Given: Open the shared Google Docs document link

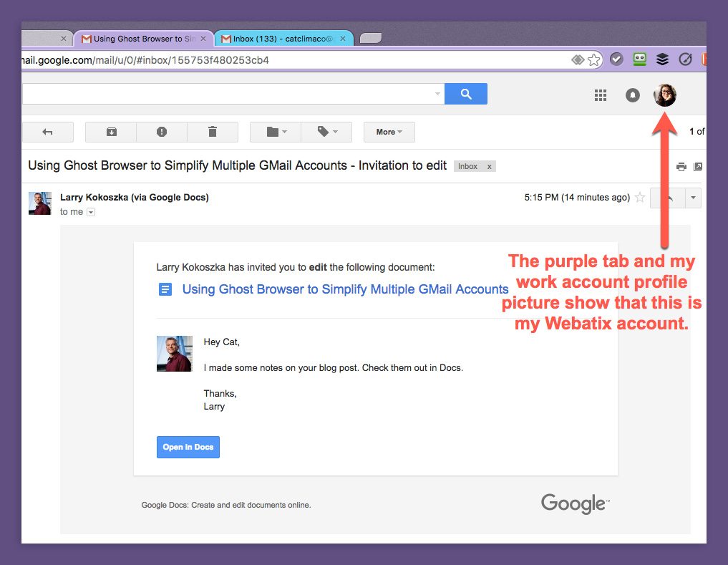Looking at the screenshot, I should 346,289.
